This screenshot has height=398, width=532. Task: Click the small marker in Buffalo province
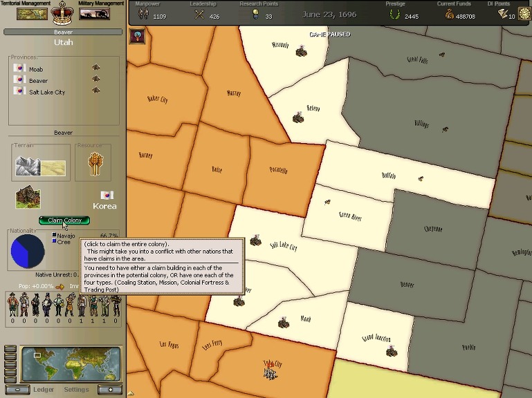coord(421,178)
